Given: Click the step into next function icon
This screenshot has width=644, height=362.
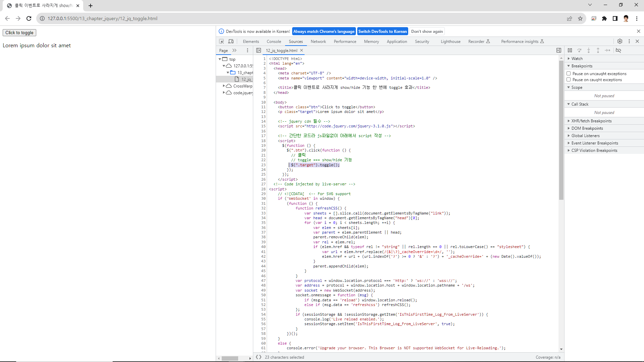Looking at the screenshot, I should coord(589,50).
